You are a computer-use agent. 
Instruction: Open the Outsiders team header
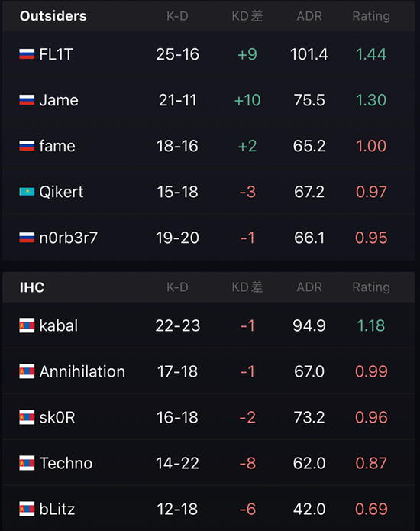pyautogui.click(x=53, y=16)
